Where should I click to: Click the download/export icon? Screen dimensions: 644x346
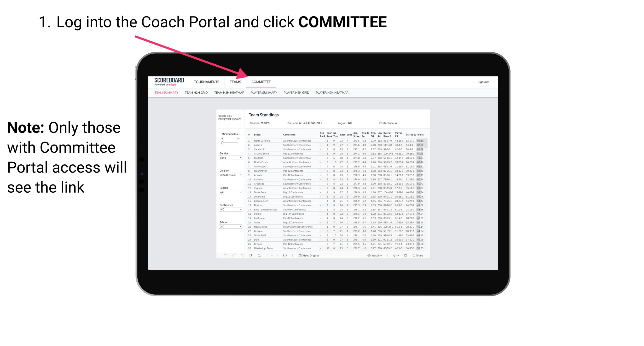[394, 255]
